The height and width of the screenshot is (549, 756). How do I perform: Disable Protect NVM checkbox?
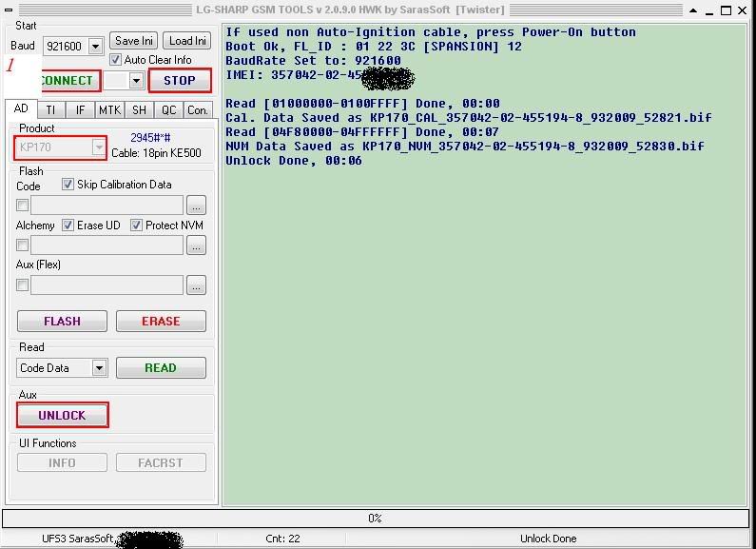136,225
